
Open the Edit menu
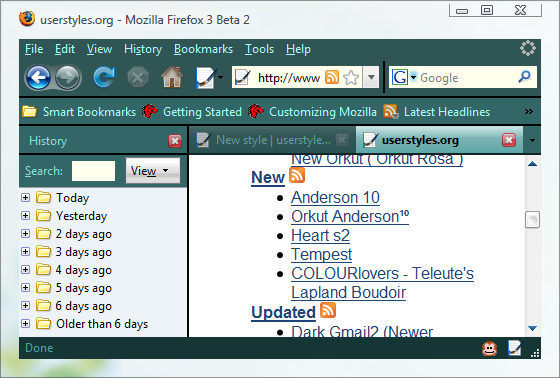[x=65, y=49]
